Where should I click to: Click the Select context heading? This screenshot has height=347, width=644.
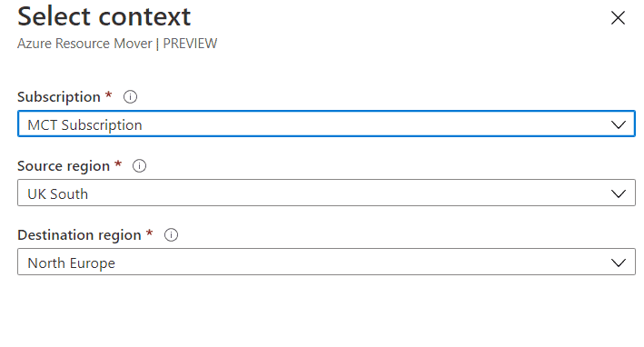click(104, 16)
